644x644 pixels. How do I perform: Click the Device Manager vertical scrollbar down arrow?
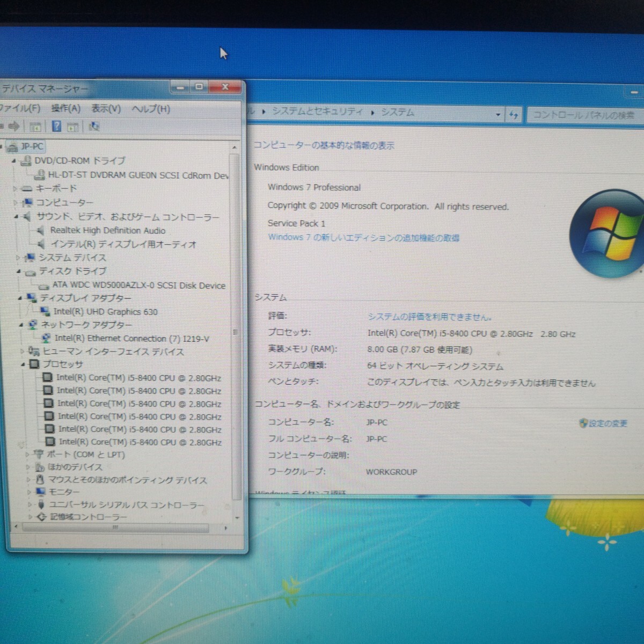click(237, 518)
